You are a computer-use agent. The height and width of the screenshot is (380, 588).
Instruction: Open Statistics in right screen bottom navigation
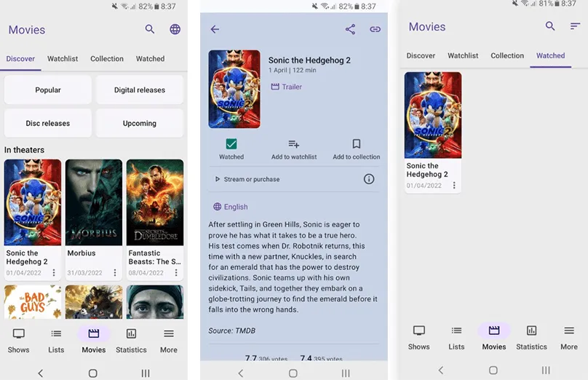click(x=531, y=338)
